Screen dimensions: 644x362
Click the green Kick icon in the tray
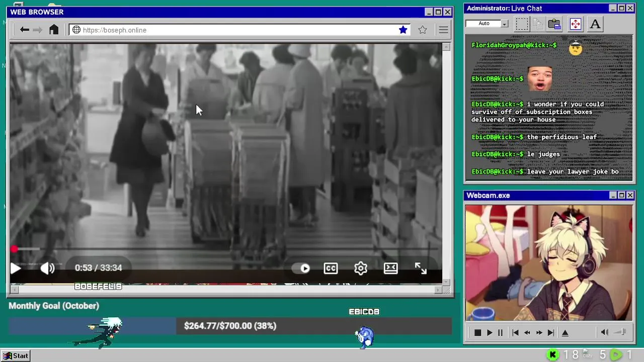pos(552,355)
